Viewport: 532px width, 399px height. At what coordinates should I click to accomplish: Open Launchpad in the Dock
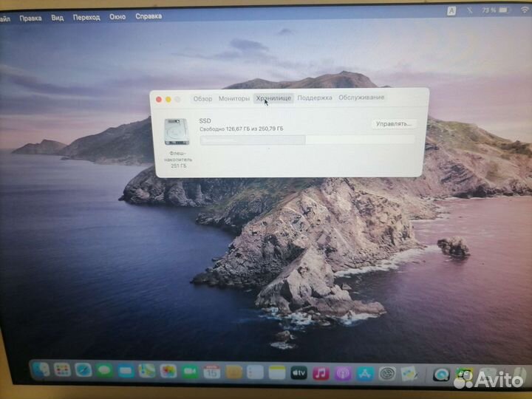click(x=62, y=370)
